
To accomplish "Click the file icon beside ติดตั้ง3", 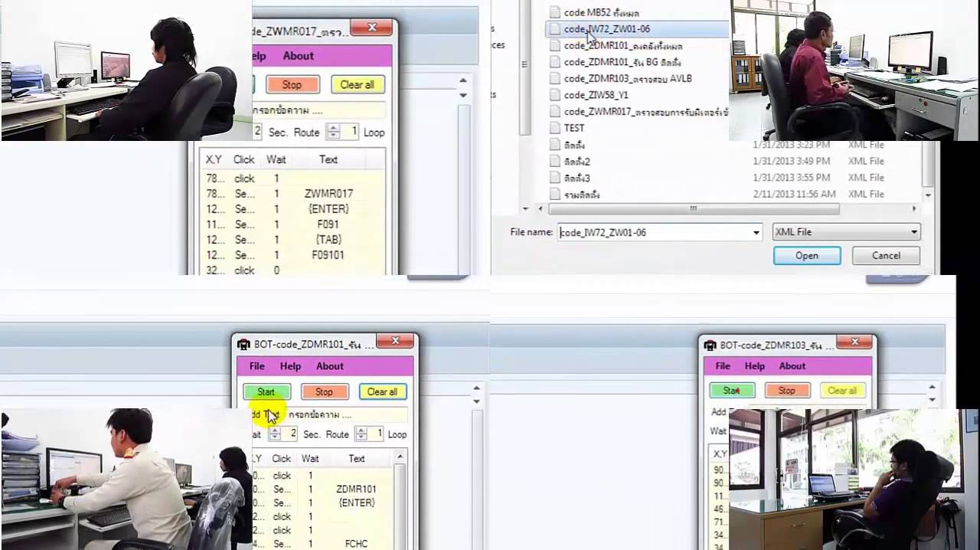I will (x=555, y=178).
